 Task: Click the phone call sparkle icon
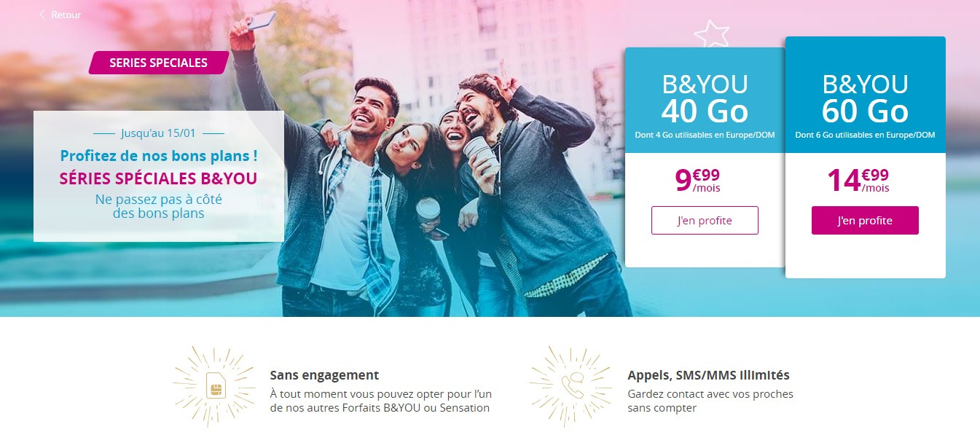(x=573, y=386)
